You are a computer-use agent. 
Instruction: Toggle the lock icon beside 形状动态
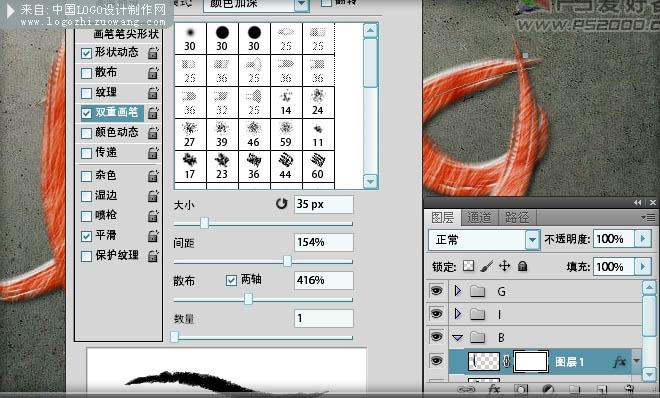click(153, 53)
